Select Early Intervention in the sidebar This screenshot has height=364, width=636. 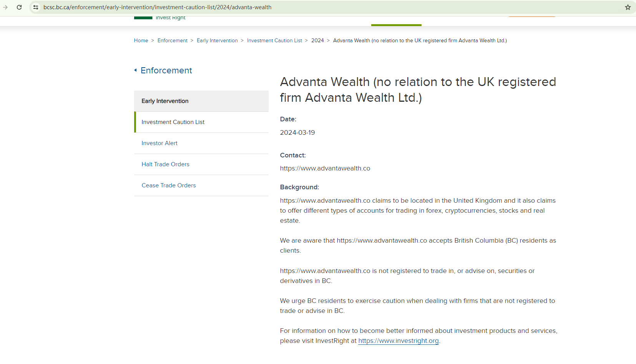[165, 101]
